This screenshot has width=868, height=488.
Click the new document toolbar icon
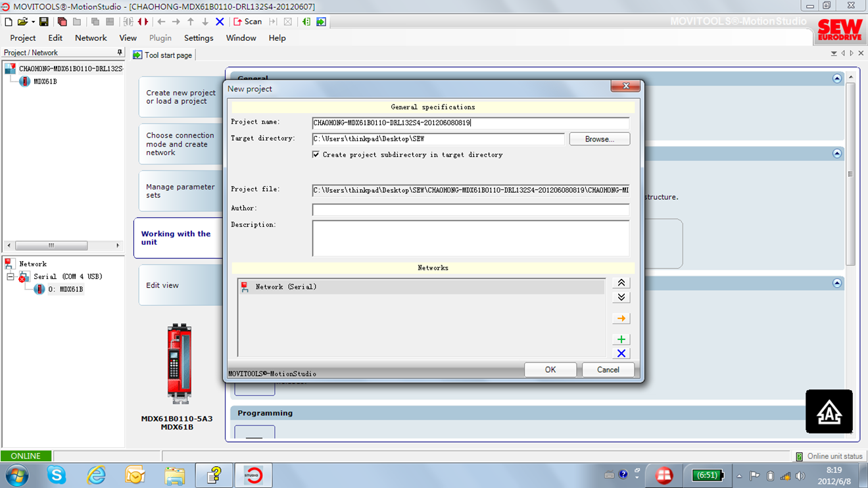click(9, 22)
